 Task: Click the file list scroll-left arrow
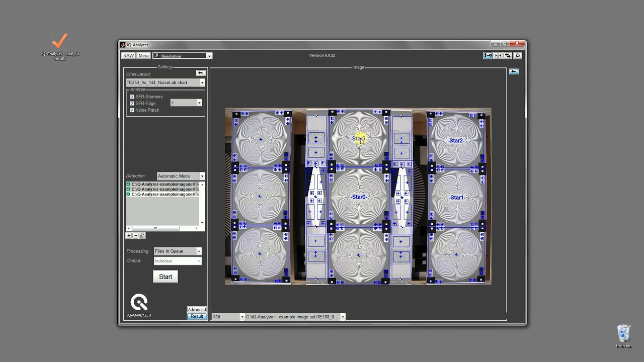tap(128, 228)
